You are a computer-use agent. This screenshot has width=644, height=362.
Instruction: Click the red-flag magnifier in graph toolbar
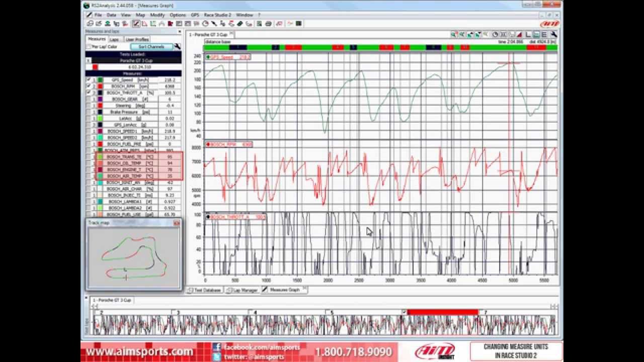point(453,35)
